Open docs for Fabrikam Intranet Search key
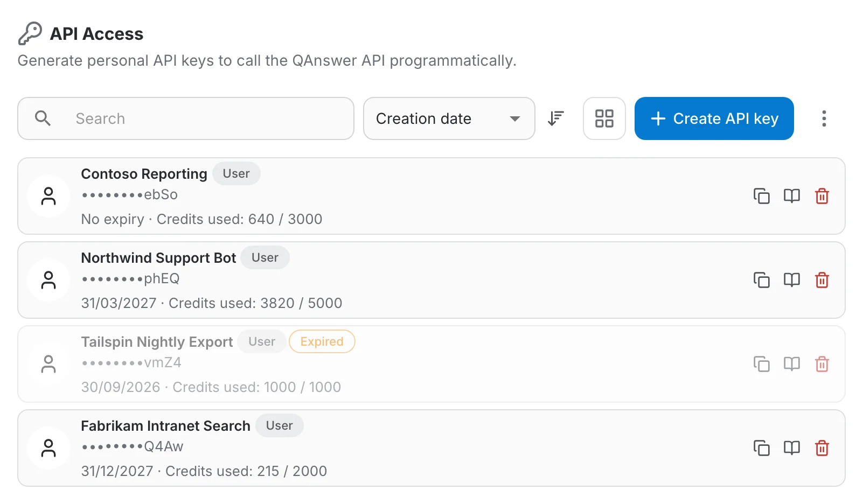This screenshot has height=504, width=863. pyautogui.click(x=791, y=448)
